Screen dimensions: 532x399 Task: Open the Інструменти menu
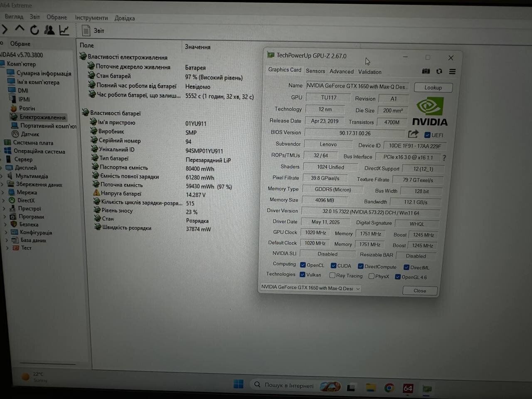pos(91,18)
